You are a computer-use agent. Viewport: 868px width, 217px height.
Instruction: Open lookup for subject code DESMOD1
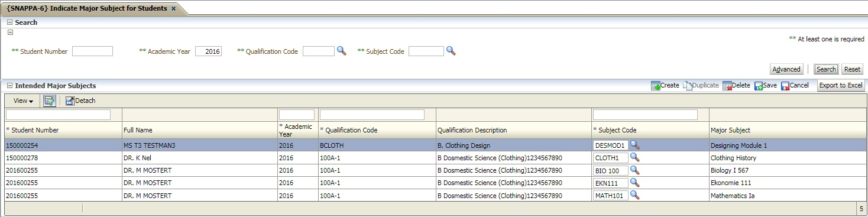click(x=634, y=145)
